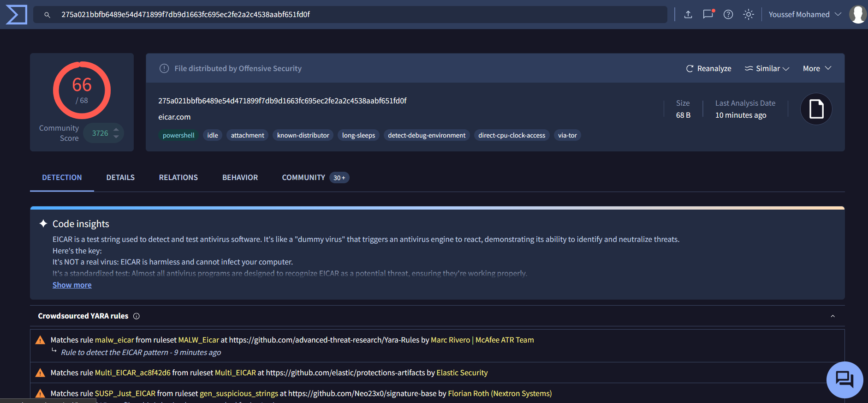Open the notifications comment icon
The height and width of the screenshot is (403, 868).
coord(708,14)
